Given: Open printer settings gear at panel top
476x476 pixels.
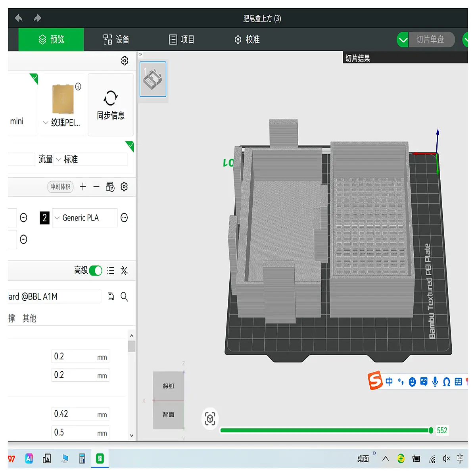Looking at the screenshot, I should 125,61.
